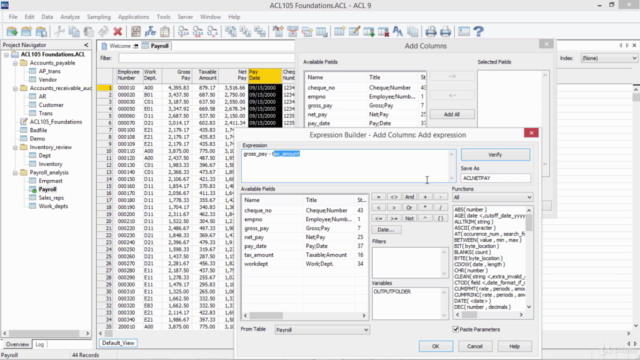
Task: Click Cancel in Expression Builder
Action: pyautogui.click(x=475, y=346)
